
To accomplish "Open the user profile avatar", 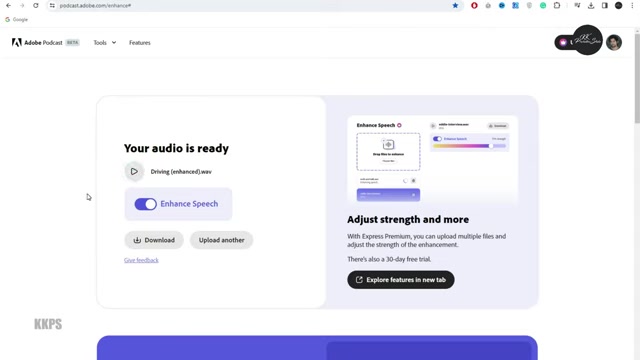I will click(613, 42).
